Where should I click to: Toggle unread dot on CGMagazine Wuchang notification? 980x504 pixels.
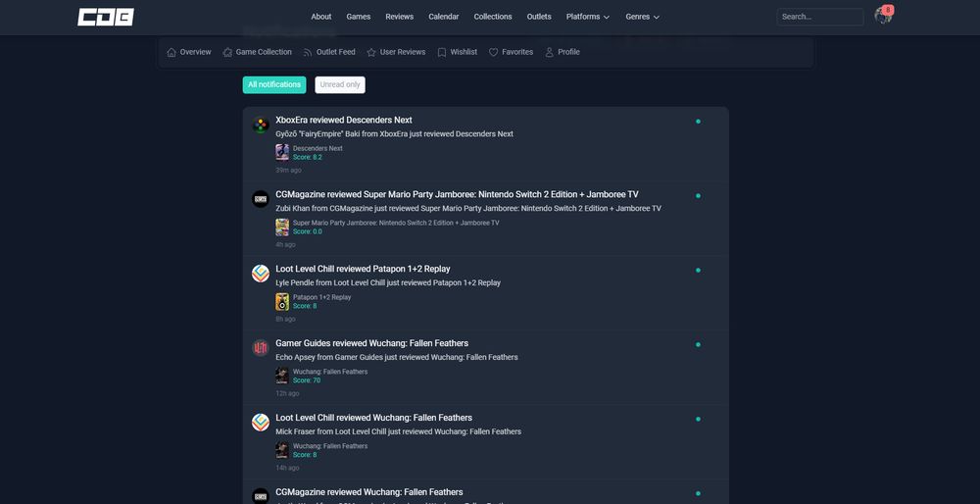[698, 493]
